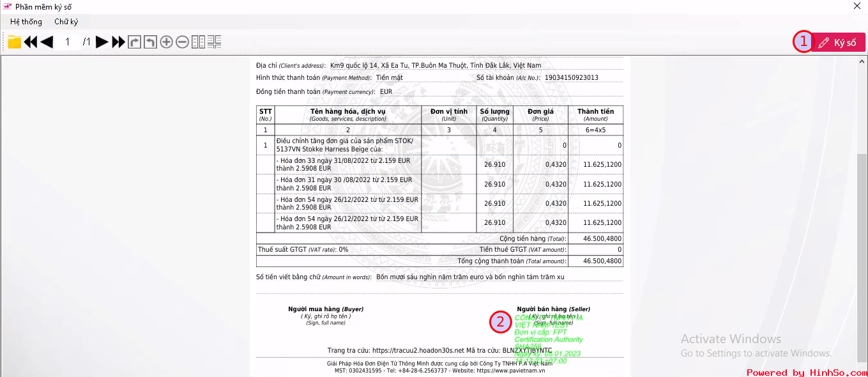Rotate the document counterclockwise

coord(150,42)
